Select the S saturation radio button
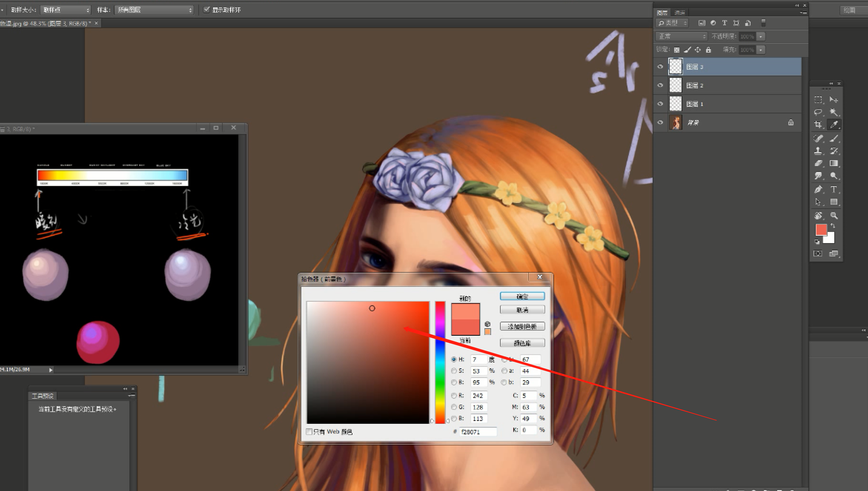Image resolution: width=868 pixels, height=491 pixels. click(x=454, y=371)
